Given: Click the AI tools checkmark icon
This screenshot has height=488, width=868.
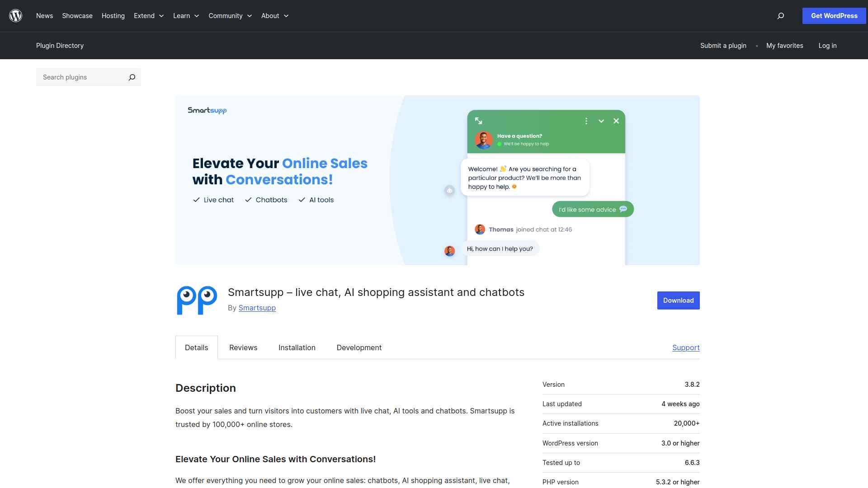Looking at the screenshot, I should (302, 200).
